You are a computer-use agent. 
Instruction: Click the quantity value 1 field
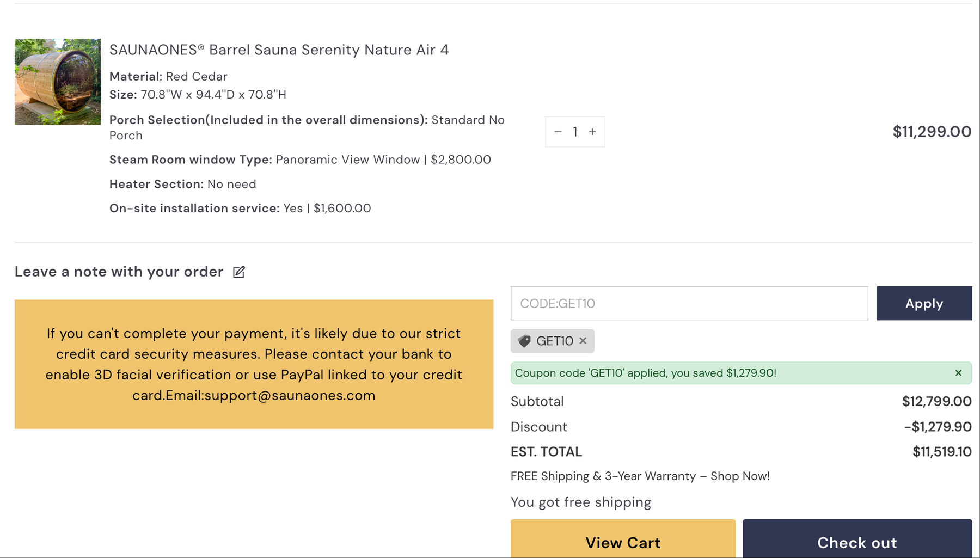(x=575, y=132)
